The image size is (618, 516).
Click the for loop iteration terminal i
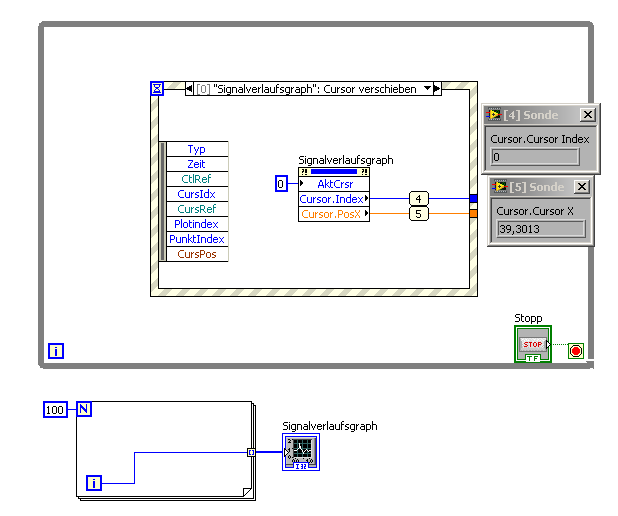tap(94, 483)
